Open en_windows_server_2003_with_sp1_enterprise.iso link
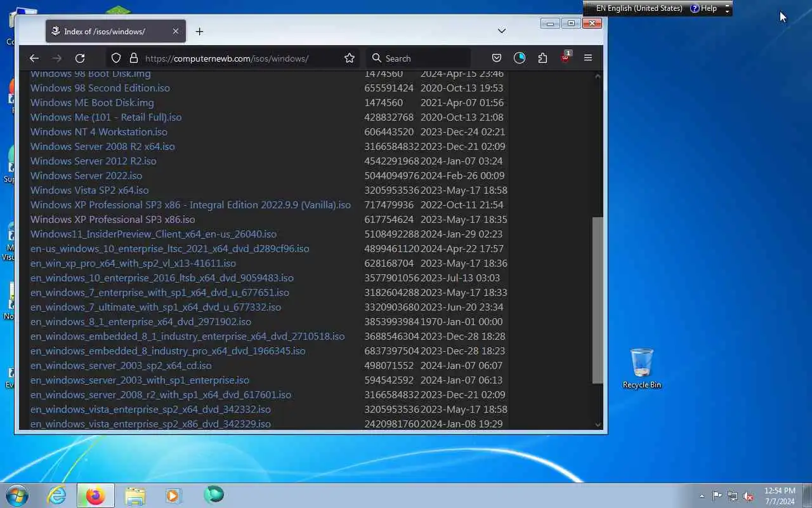The height and width of the screenshot is (508, 812). [x=140, y=380]
